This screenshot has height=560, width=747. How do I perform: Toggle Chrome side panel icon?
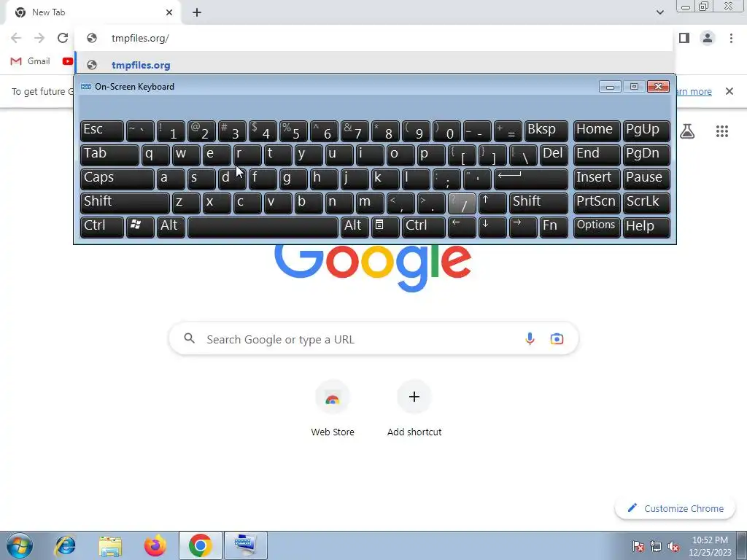(684, 38)
